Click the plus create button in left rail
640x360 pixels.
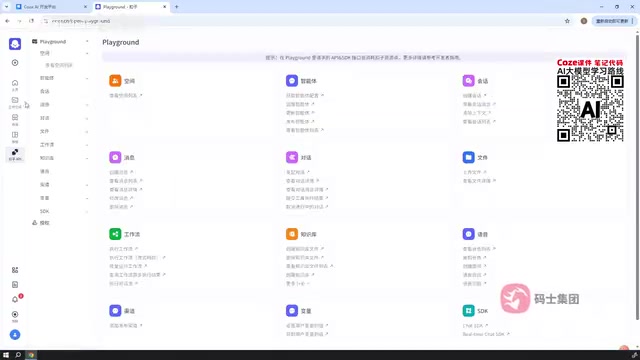15,63
